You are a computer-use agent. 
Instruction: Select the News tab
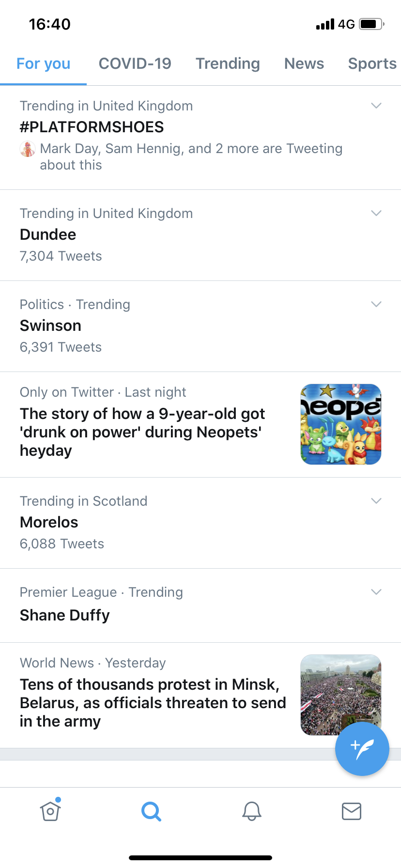point(304,63)
